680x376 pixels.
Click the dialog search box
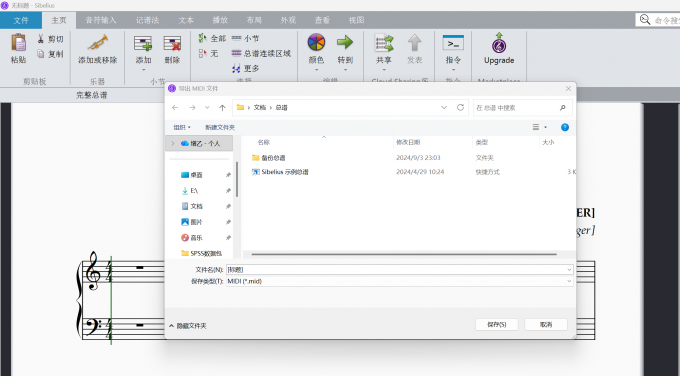pyautogui.click(x=523, y=108)
